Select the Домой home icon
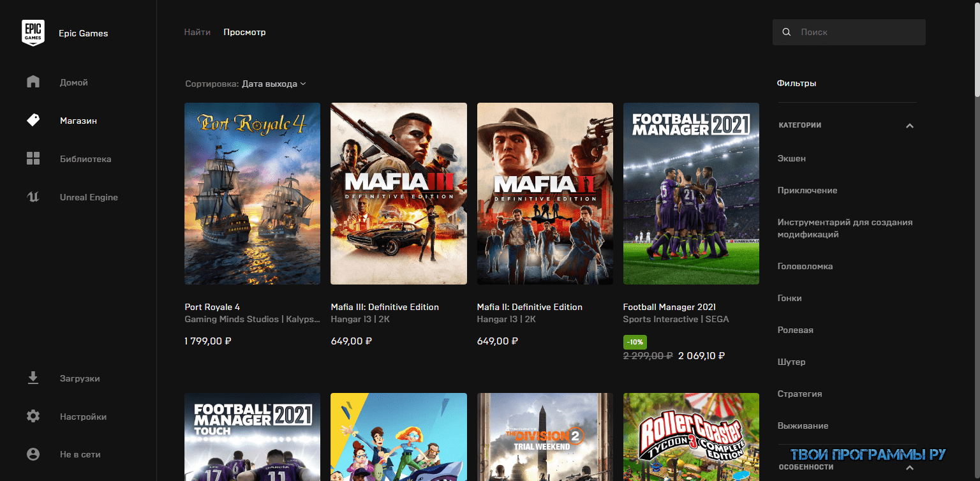 pos(33,82)
